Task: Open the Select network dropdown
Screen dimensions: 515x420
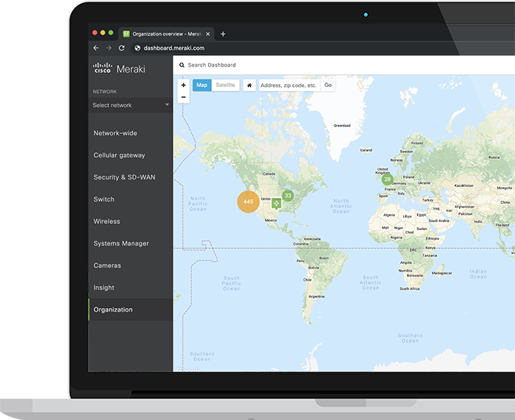Action: pos(131,105)
